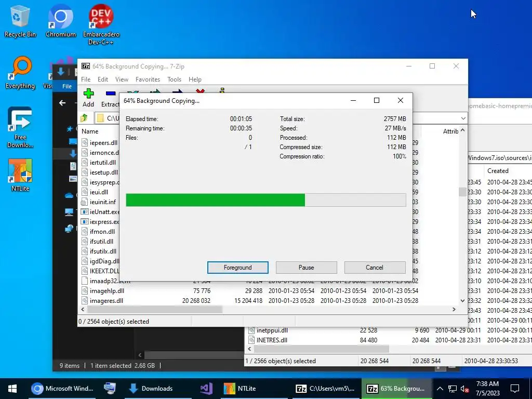Launch NTLite from the desktop icon
Image resolution: width=532 pixels, height=399 pixels.
pos(20,175)
